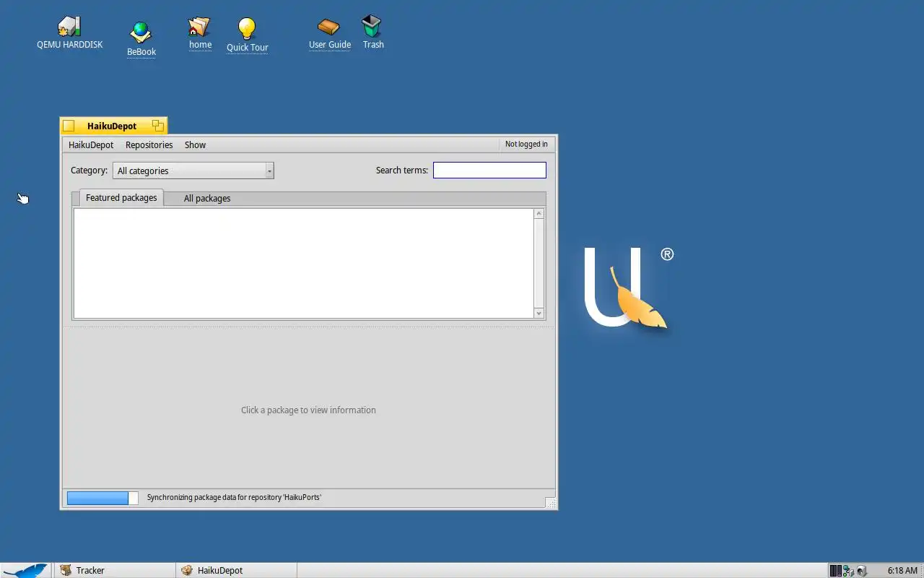Screen dimensions: 924x578
Task: Open the Repositories menu
Action: pos(149,144)
